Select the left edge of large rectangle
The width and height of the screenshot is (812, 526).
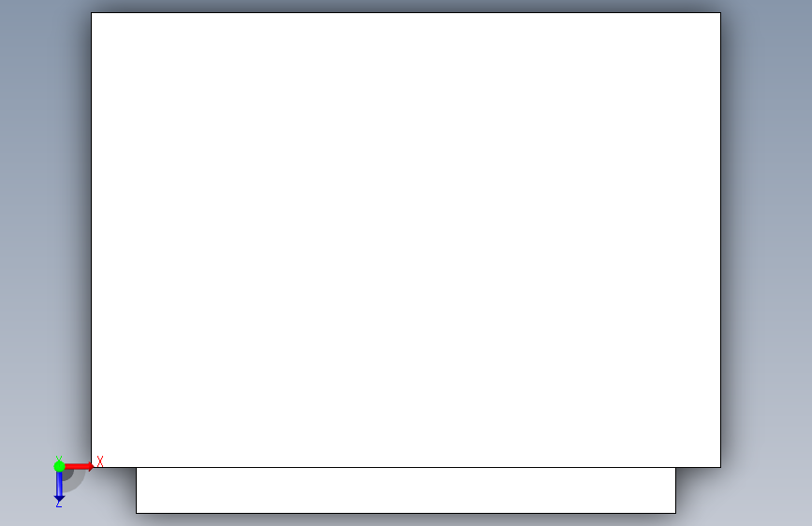pos(91,240)
